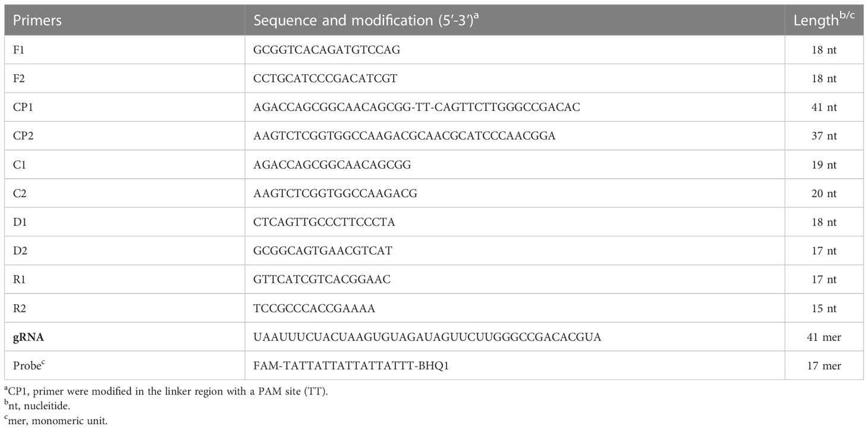Click the C2 primer name cell

tap(19, 193)
